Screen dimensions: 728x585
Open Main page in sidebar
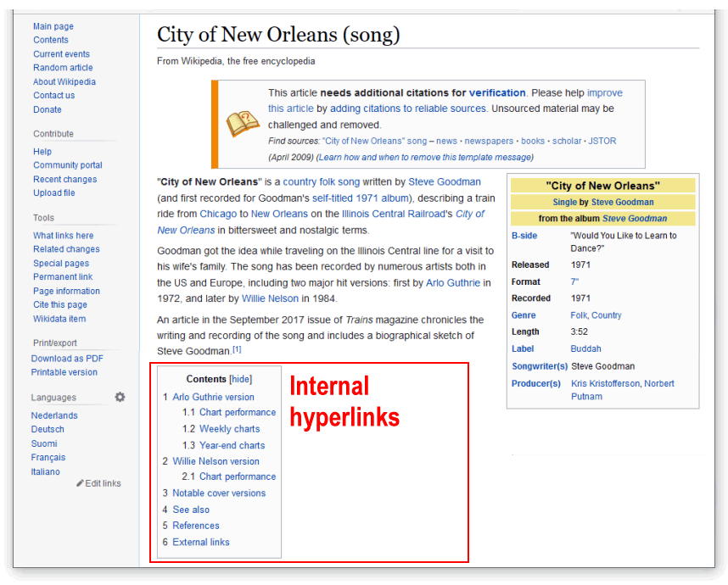pos(53,26)
